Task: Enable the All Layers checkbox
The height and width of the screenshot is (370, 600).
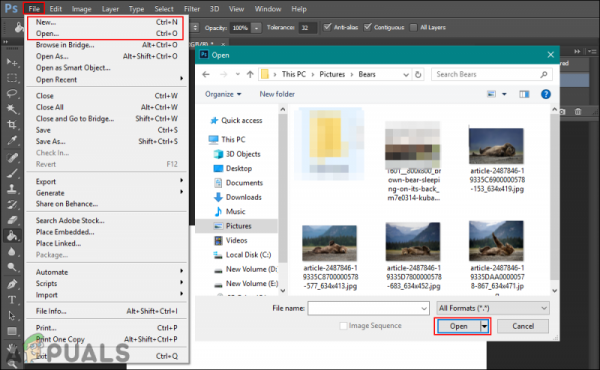Action: 414,27
